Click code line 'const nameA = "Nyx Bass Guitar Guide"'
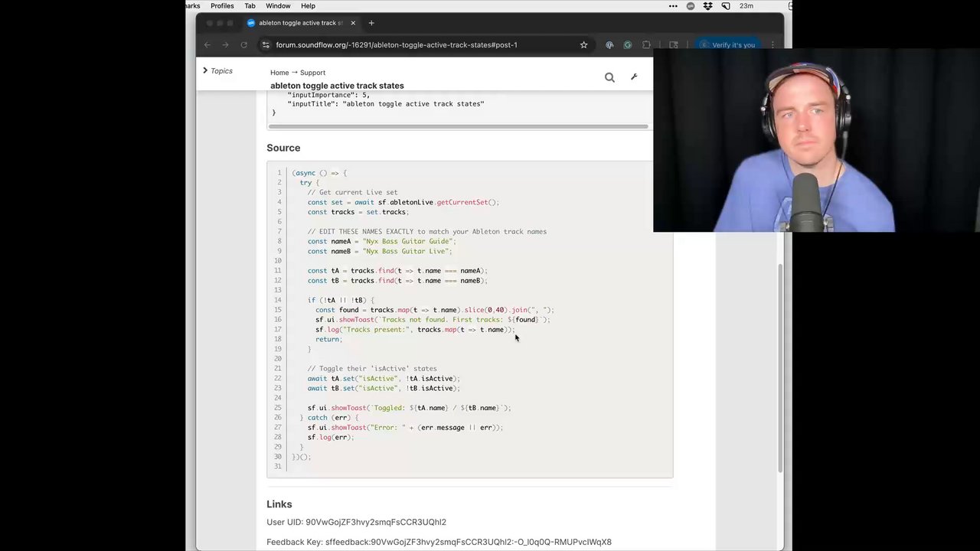980x551 pixels. (381, 241)
